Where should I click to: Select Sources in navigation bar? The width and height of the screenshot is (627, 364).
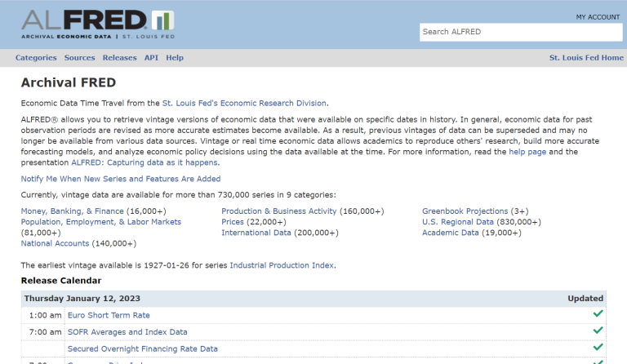tap(79, 58)
